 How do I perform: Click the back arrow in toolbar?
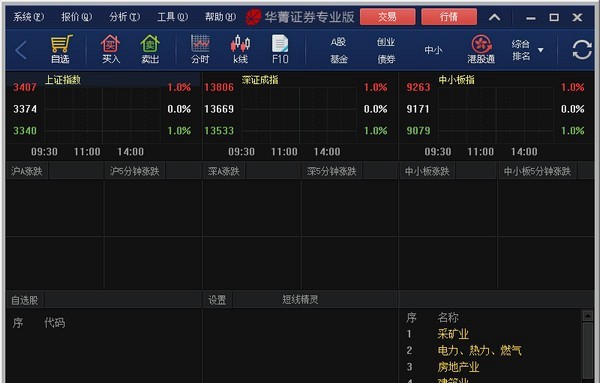tap(21, 50)
